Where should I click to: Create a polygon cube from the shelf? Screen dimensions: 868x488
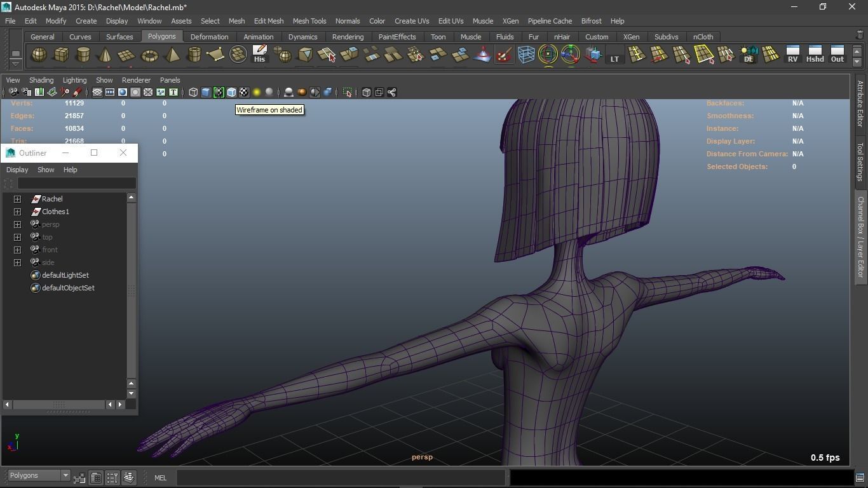[61, 55]
